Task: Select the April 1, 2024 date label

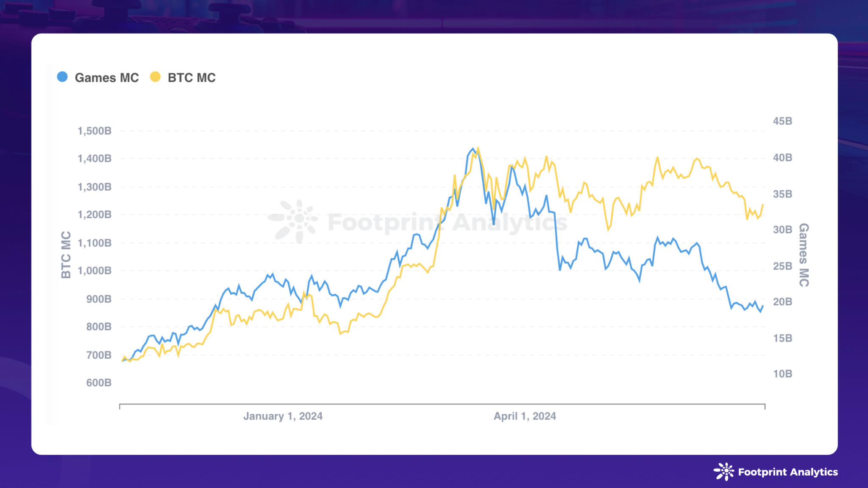Action: pos(525,416)
